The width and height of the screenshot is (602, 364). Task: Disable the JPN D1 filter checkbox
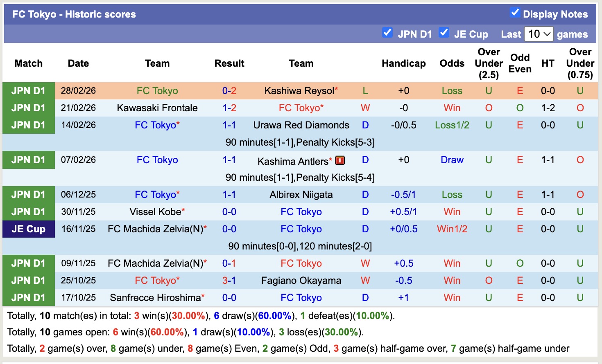click(x=387, y=32)
